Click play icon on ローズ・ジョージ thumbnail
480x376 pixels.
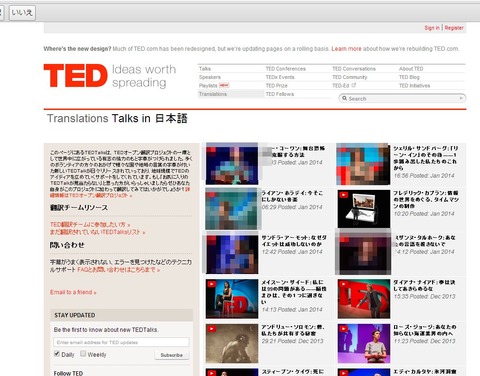click(x=343, y=329)
